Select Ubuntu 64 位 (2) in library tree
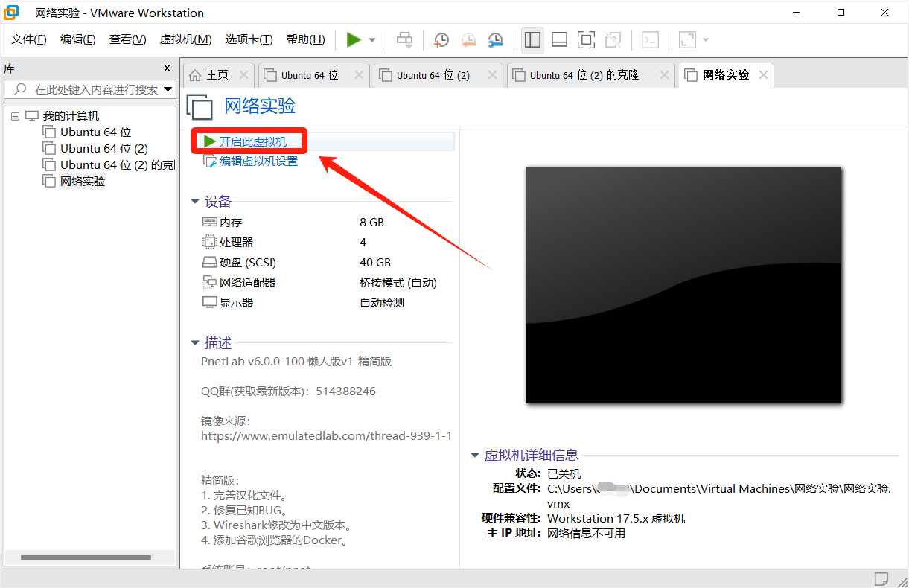This screenshot has width=909, height=588. coord(103,149)
